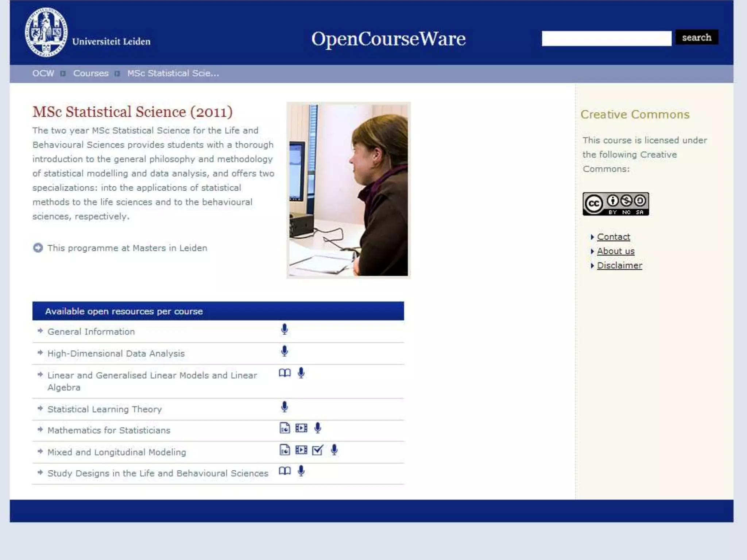The height and width of the screenshot is (560, 747).
Task: Click microphone icon for General Information
Action: (285, 329)
